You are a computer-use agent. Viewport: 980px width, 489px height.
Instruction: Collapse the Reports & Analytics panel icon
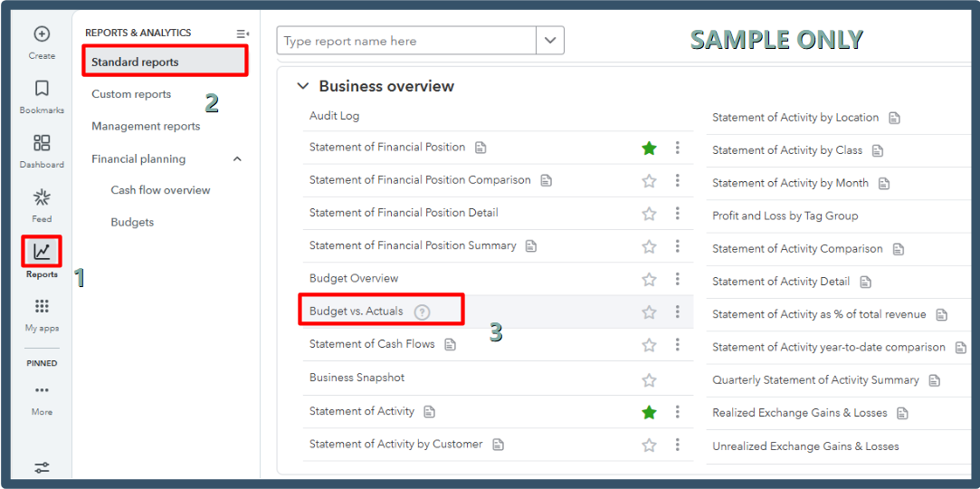(x=243, y=34)
